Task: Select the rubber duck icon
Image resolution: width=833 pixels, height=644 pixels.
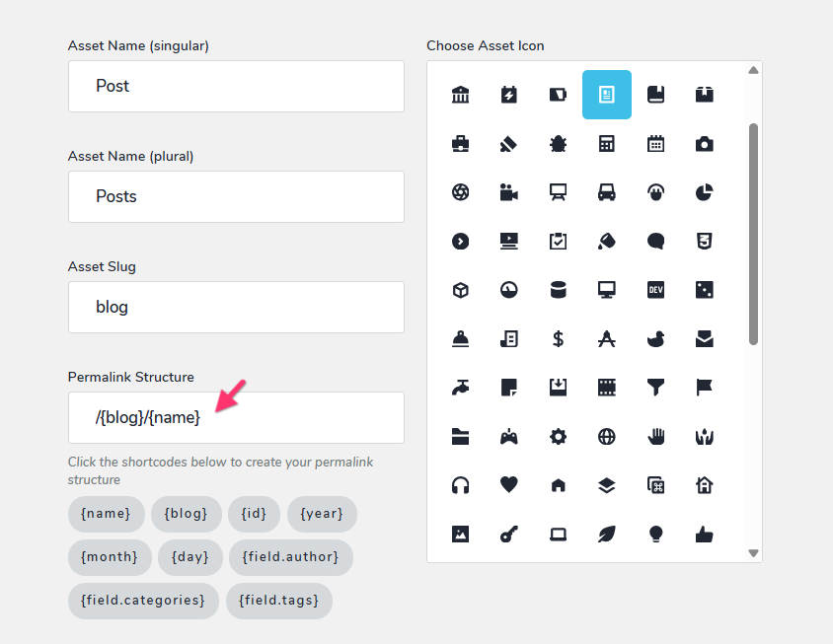Action: pyautogui.click(x=655, y=338)
